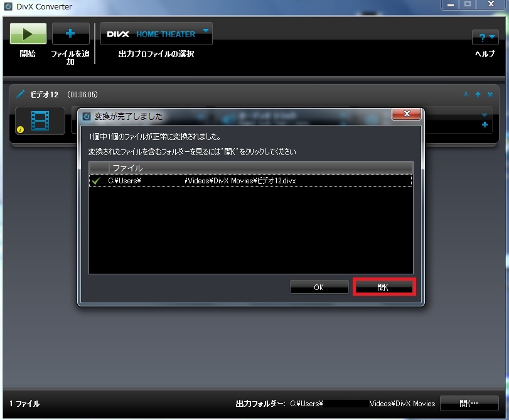Move ビデオ12 up with arrow icon
509x420 pixels.
478,94
